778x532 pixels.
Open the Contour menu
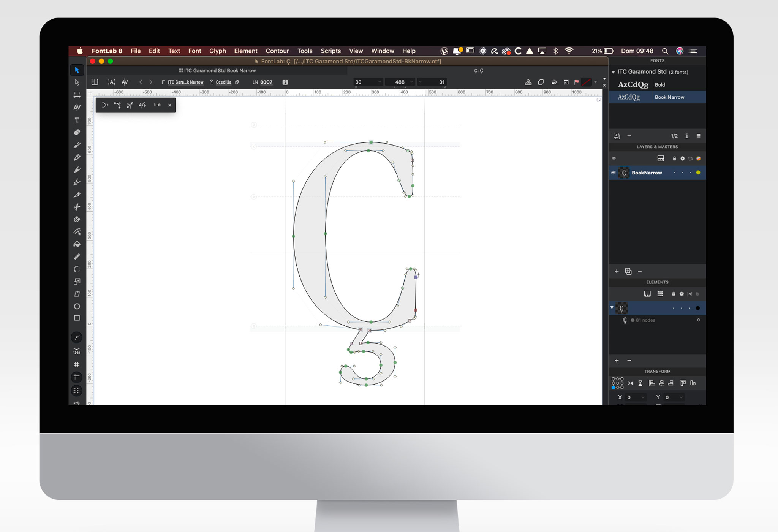pyautogui.click(x=277, y=51)
